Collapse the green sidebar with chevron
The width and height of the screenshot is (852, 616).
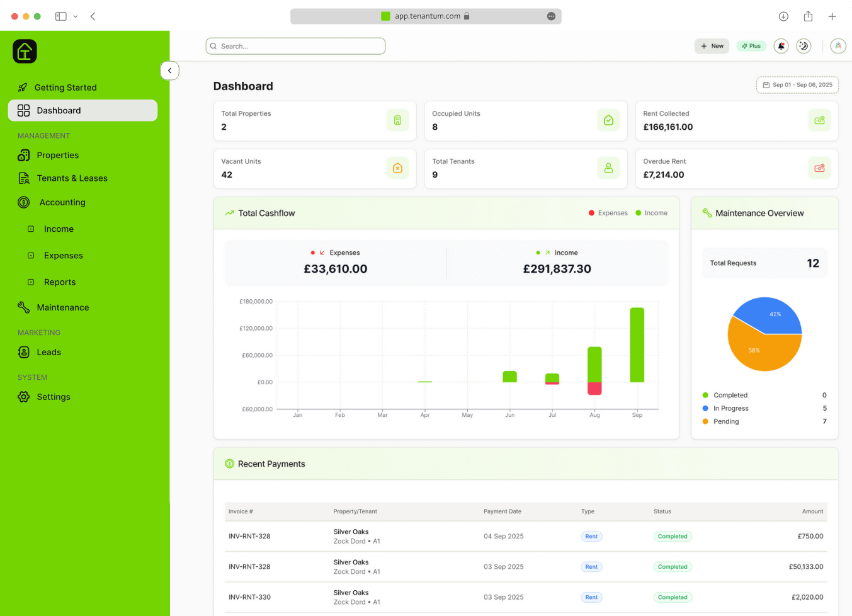(169, 71)
